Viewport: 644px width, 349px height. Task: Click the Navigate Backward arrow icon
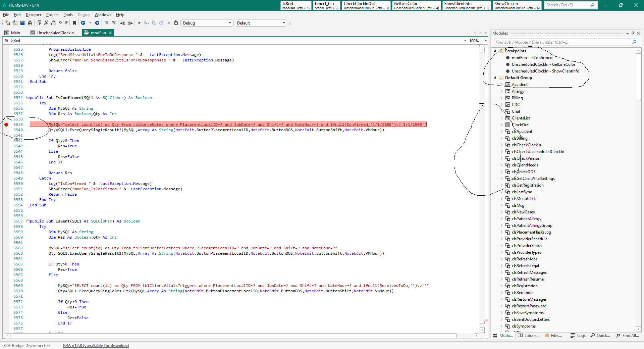click(x=83, y=23)
